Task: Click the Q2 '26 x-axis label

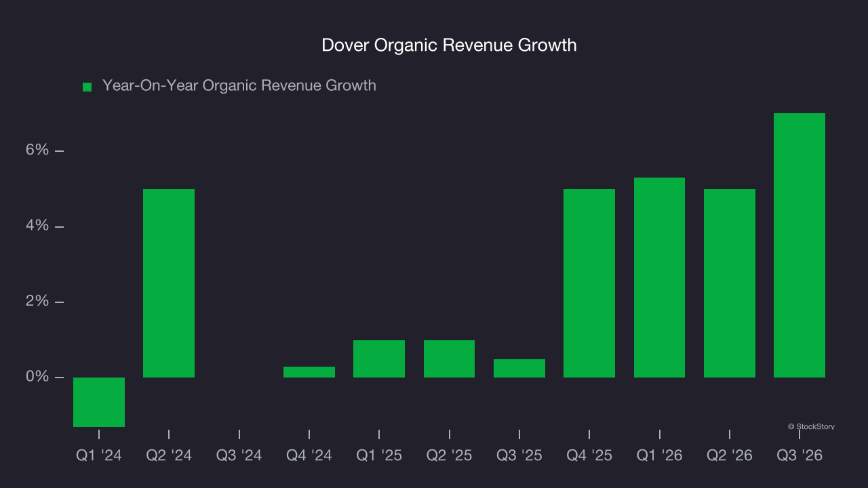Action: [x=730, y=455]
